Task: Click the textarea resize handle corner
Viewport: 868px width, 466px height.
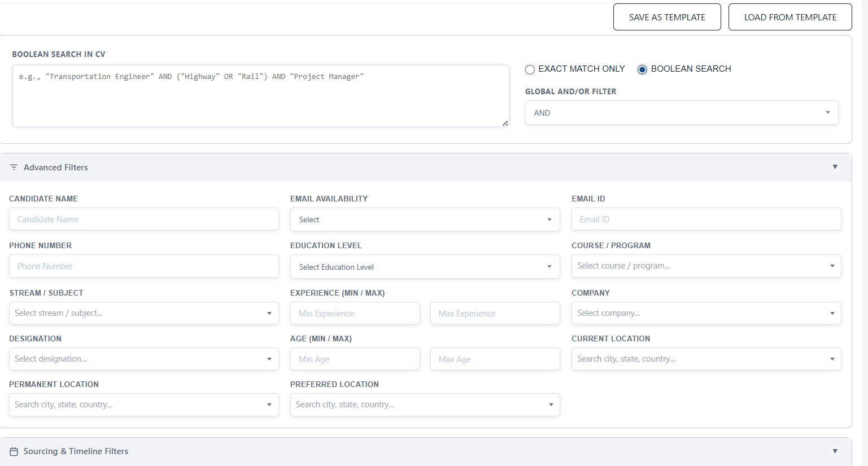Action: pos(505,123)
